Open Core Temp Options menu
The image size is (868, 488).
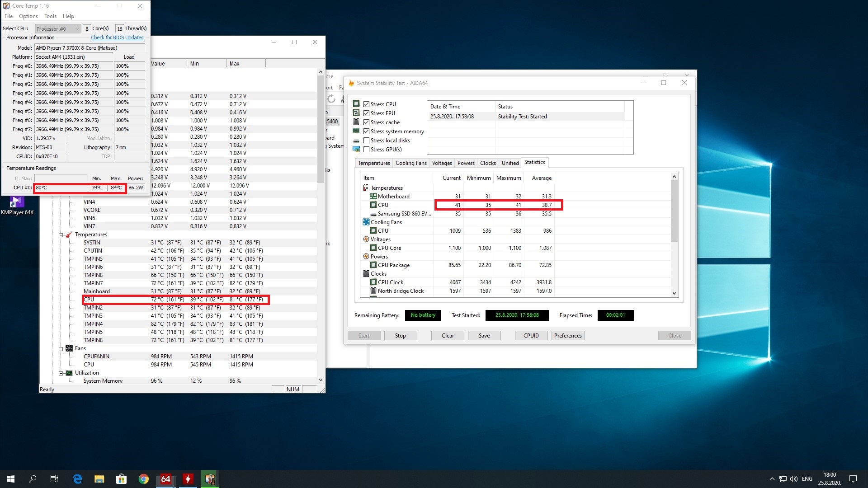point(28,16)
